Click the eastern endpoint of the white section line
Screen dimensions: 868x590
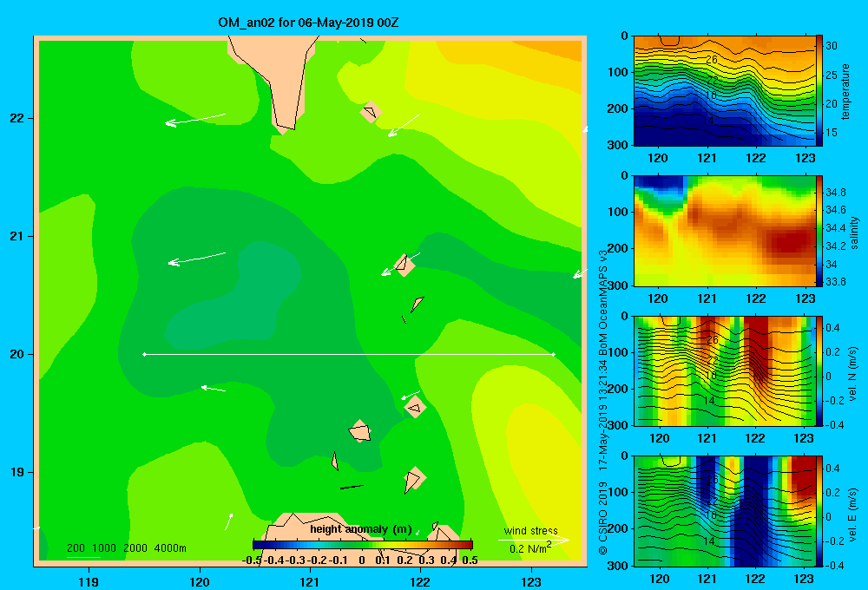pos(553,354)
